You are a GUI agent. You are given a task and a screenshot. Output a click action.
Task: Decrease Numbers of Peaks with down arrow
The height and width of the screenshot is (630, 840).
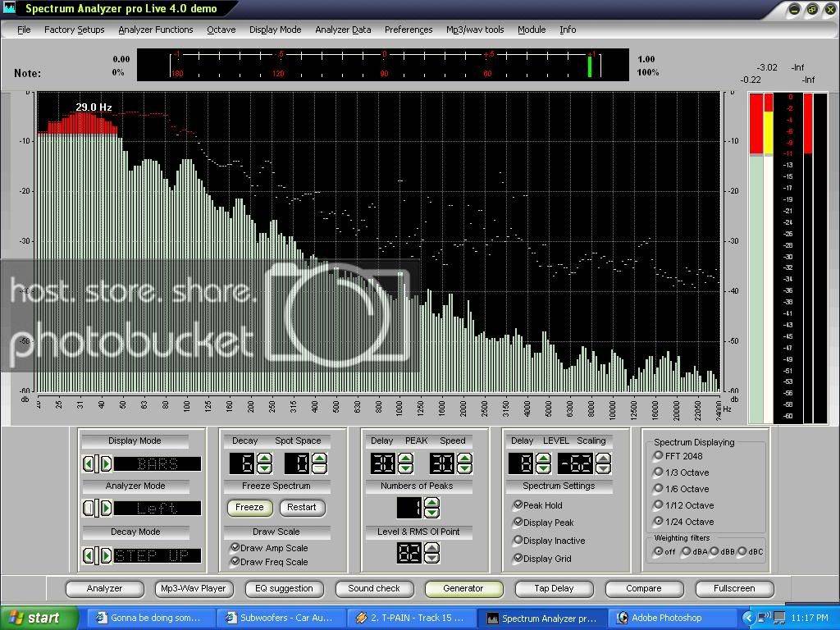coord(431,512)
